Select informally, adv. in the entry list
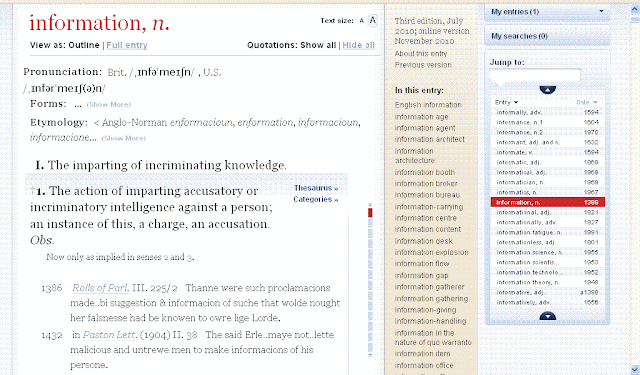 547,112
